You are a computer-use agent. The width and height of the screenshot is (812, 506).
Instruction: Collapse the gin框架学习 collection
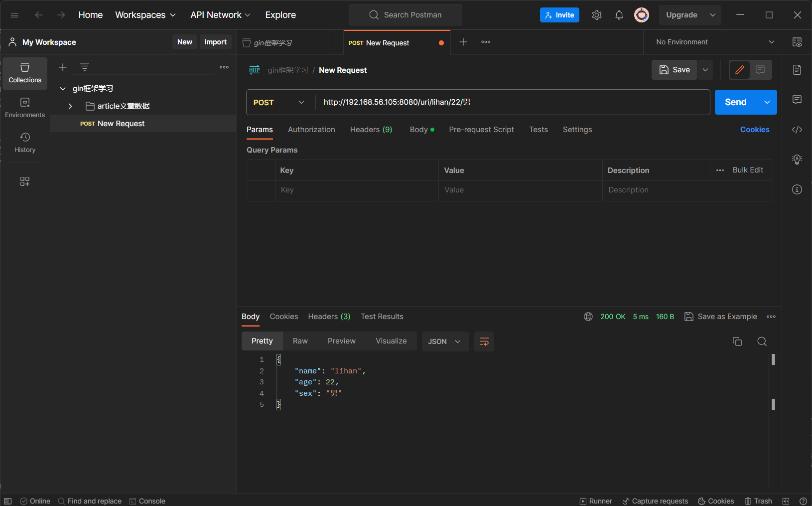(x=63, y=89)
